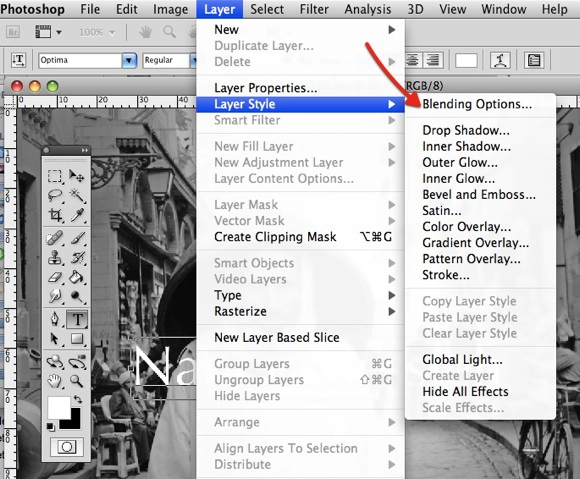Select the Pen tool
The image size is (580, 479).
tap(55, 319)
